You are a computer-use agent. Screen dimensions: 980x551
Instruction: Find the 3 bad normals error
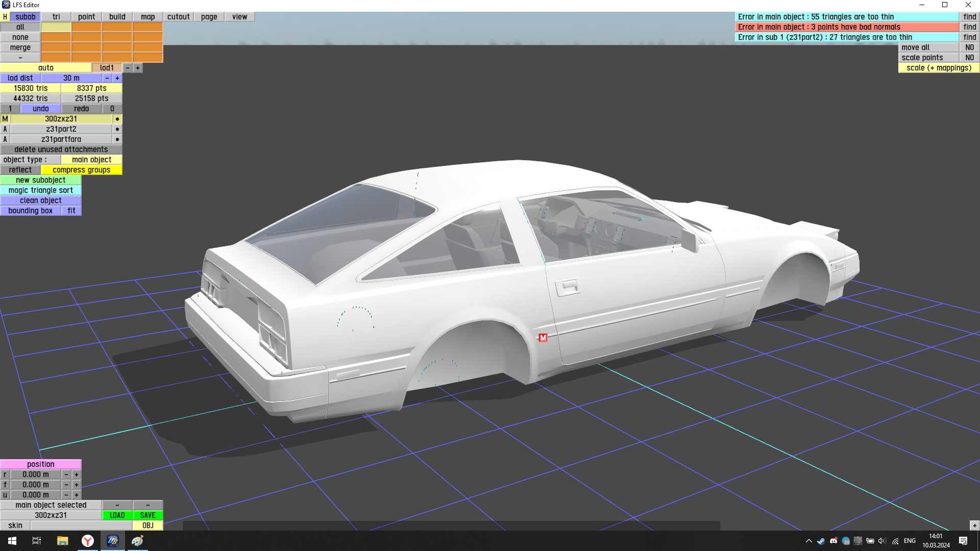click(x=969, y=27)
